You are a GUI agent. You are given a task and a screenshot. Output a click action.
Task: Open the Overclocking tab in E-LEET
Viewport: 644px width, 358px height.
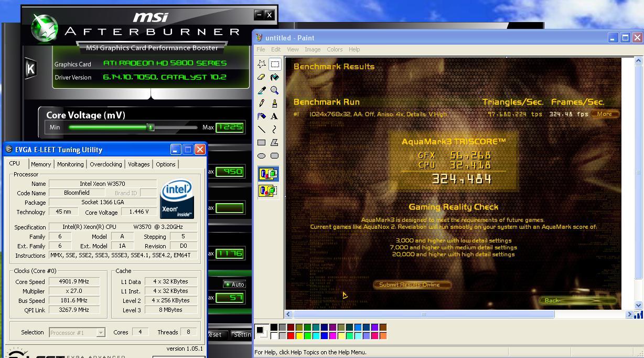pos(106,164)
